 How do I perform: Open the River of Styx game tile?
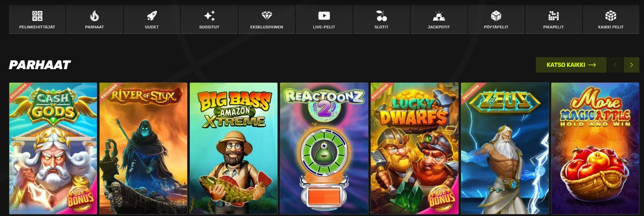(x=143, y=148)
